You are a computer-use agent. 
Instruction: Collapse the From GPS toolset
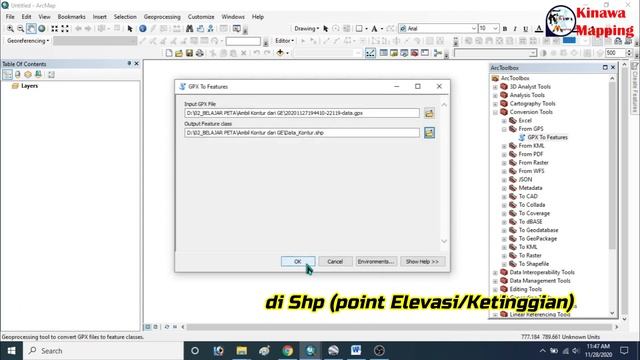504,129
